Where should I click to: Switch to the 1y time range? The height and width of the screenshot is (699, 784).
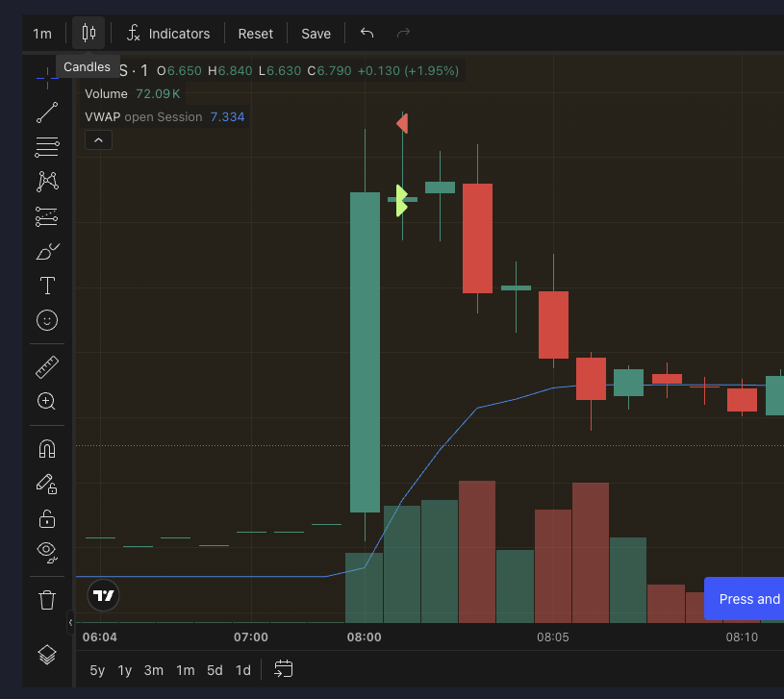[x=125, y=670]
